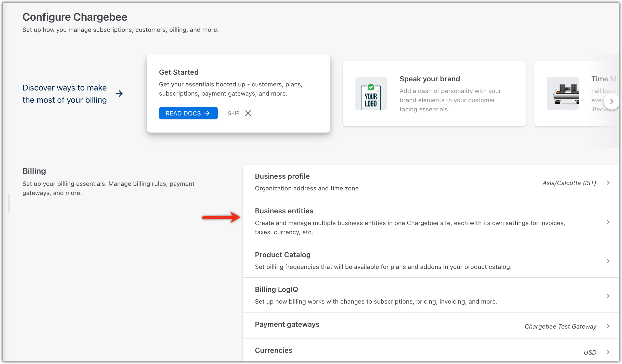Click the Skip text link
Image resolution: width=622 pixels, height=364 pixels.
pyautogui.click(x=234, y=113)
